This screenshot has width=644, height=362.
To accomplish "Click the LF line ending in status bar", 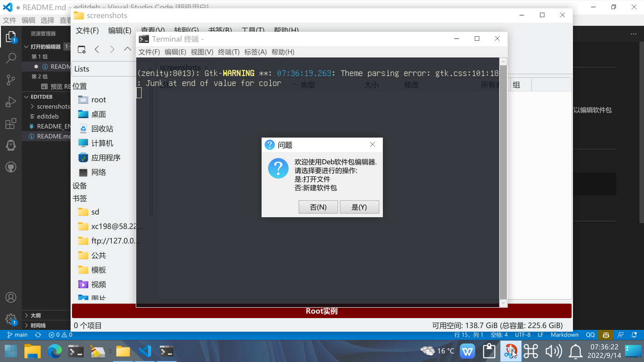I will [x=540, y=335].
